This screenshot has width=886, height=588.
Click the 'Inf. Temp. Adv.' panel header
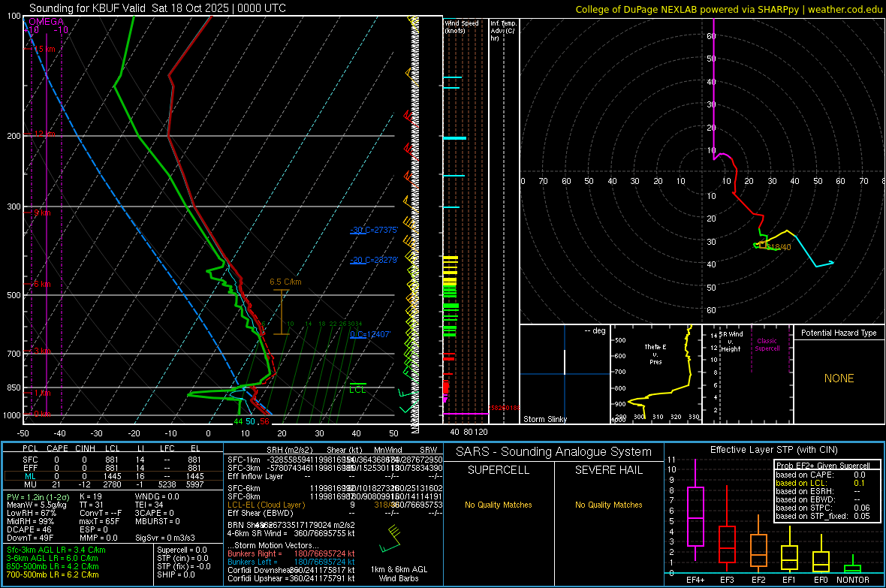click(x=503, y=31)
